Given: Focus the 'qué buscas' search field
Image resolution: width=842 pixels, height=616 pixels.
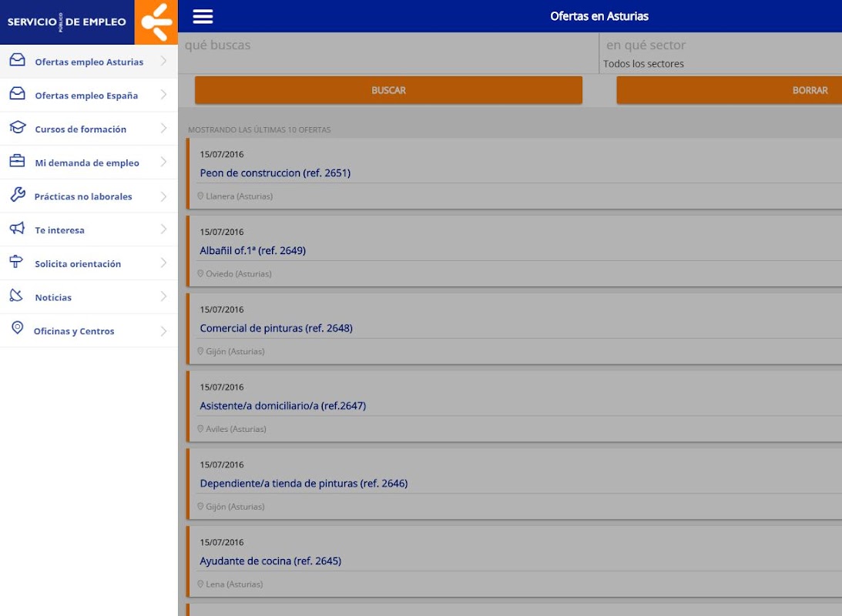Looking at the screenshot, I should pos(388,52).
